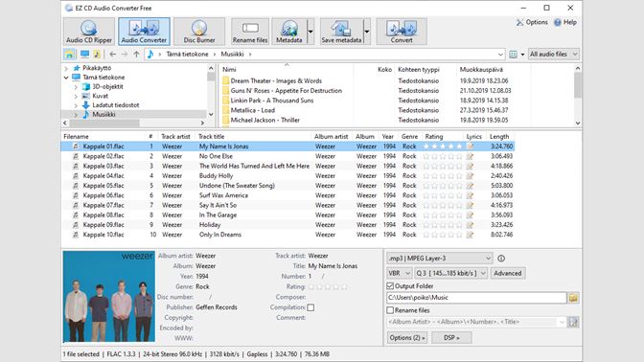Open the address bar history dropdown

coord(500,55)
